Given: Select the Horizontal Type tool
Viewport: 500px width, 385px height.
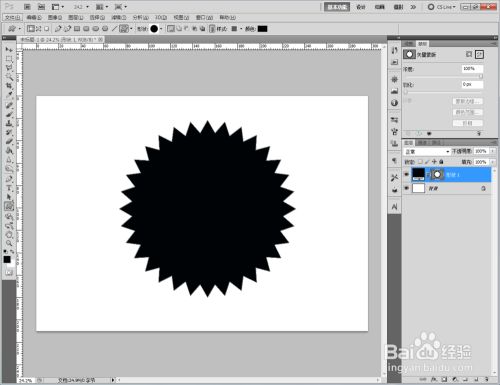Looking at the screenshot, I should coord(9,188).
